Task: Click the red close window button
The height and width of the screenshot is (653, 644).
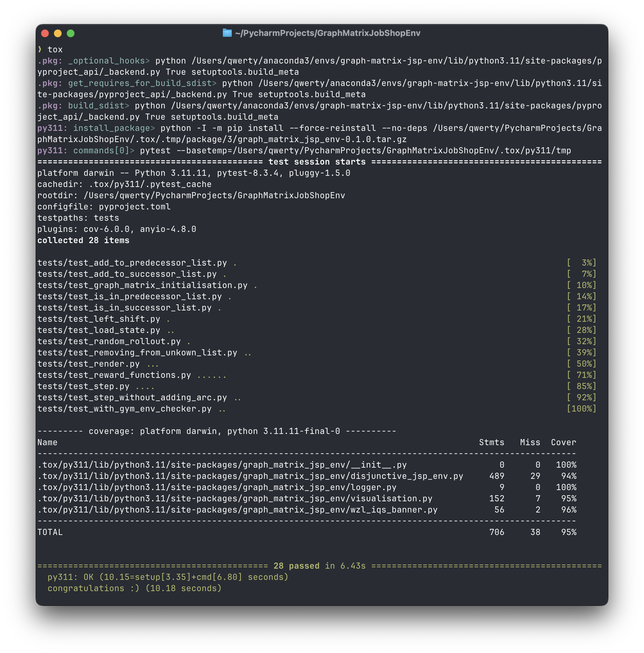Action: click(45, 33)
